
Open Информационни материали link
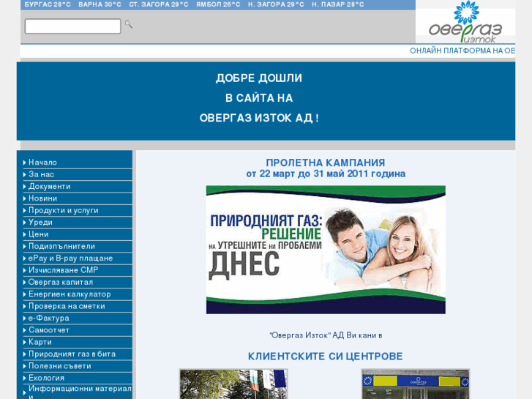click(80, 392)
